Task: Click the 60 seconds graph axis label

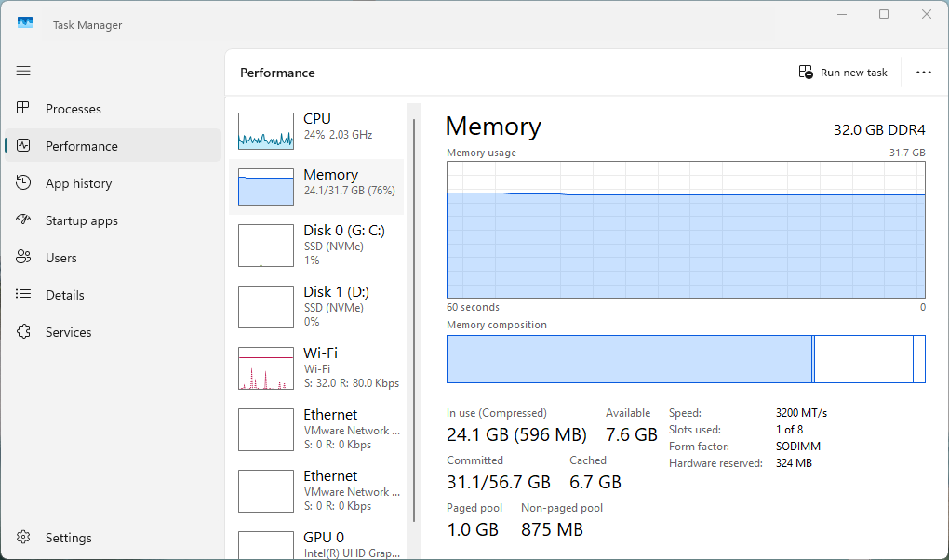Action: pos(473,307)
